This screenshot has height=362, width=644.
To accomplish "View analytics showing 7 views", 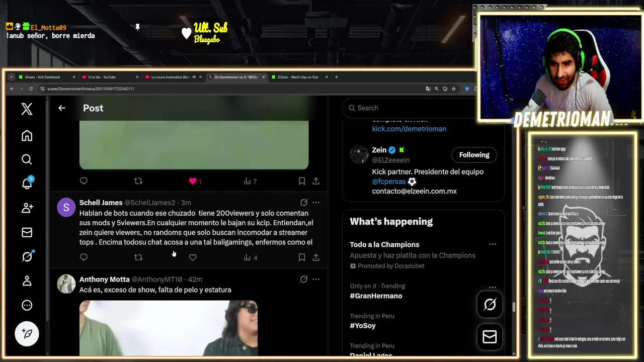I will pyautogui.click(x=250, y=181).
